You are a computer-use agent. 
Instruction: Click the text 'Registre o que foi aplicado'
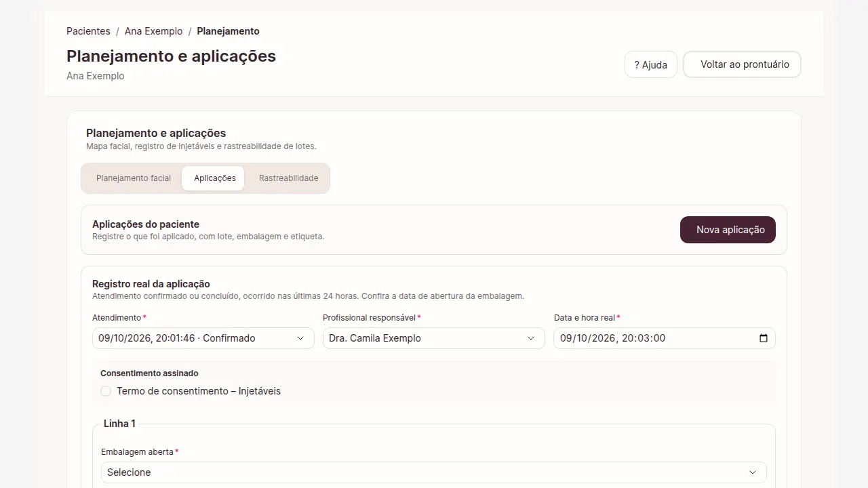[x=208, y=237]
